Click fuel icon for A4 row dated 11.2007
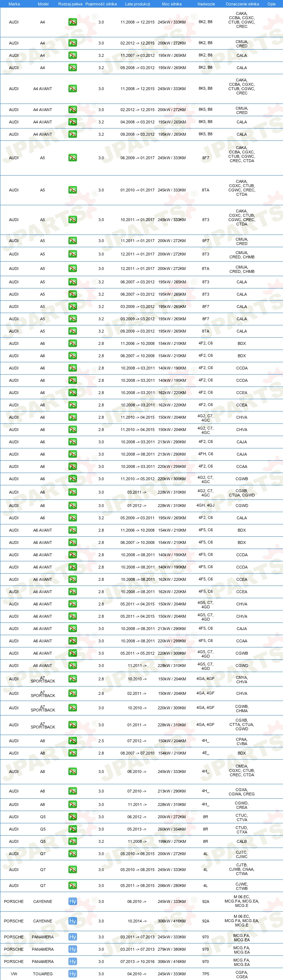283x980 pixels. coord(73,55)
